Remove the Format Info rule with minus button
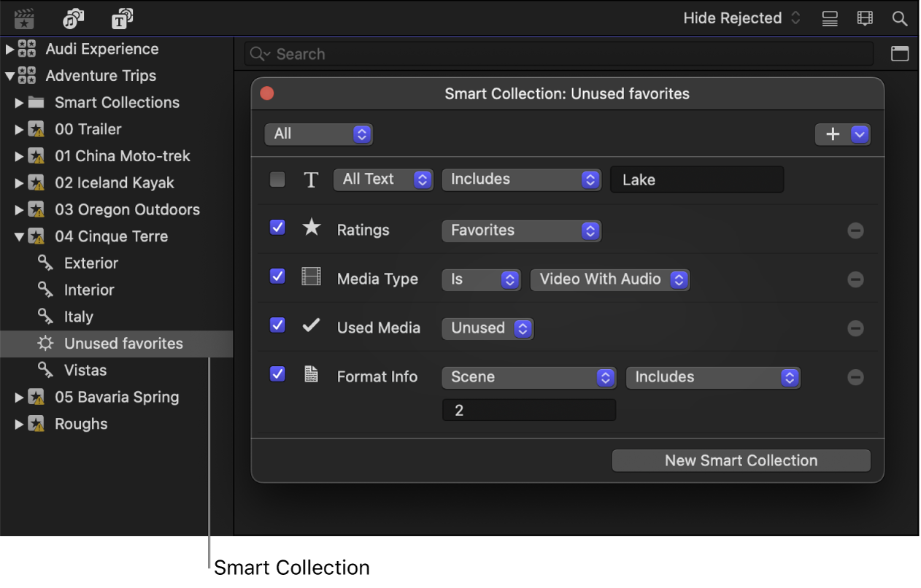 tap(856, 377)
